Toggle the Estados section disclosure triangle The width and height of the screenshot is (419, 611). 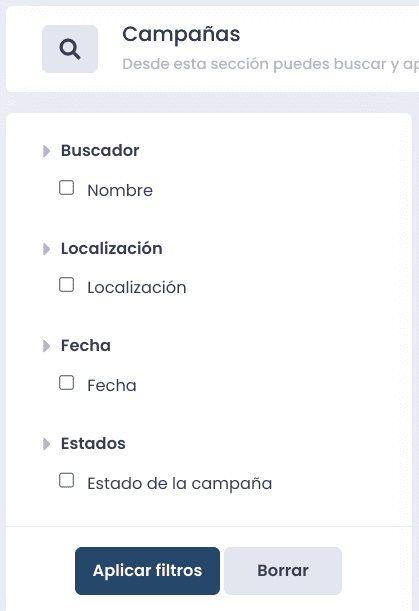click(46, 444)
